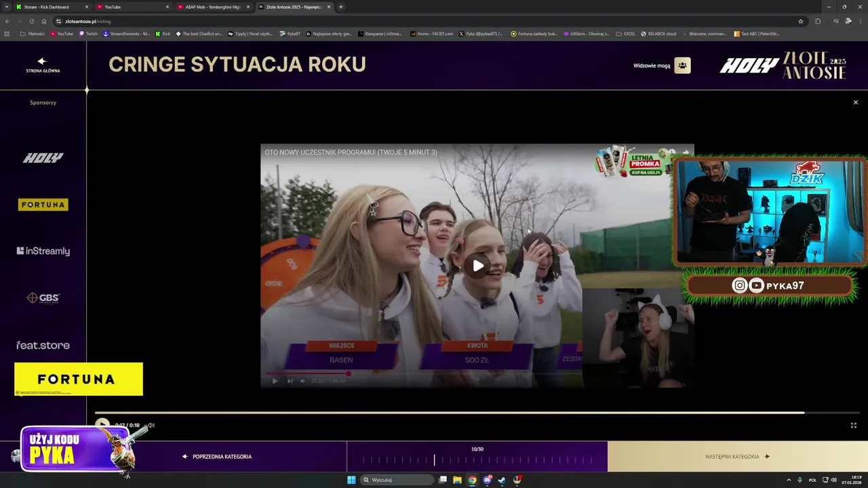Open The best ChatBot bookmark
The image size is (868, 488).
point(199,33)
